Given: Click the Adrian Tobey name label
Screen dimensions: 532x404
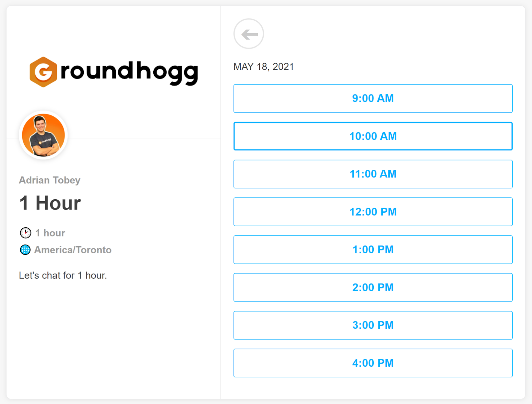Looking at the screenshot, I should (x=50, y=180).
